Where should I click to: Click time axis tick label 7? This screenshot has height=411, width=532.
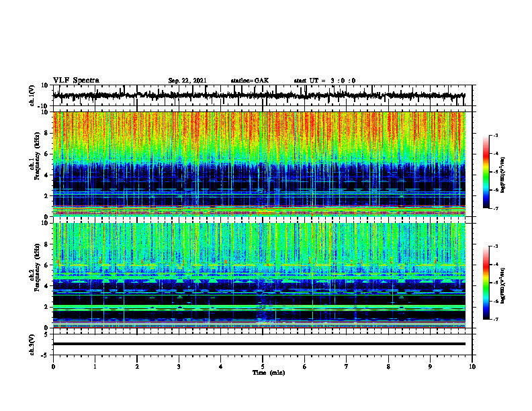347,367
